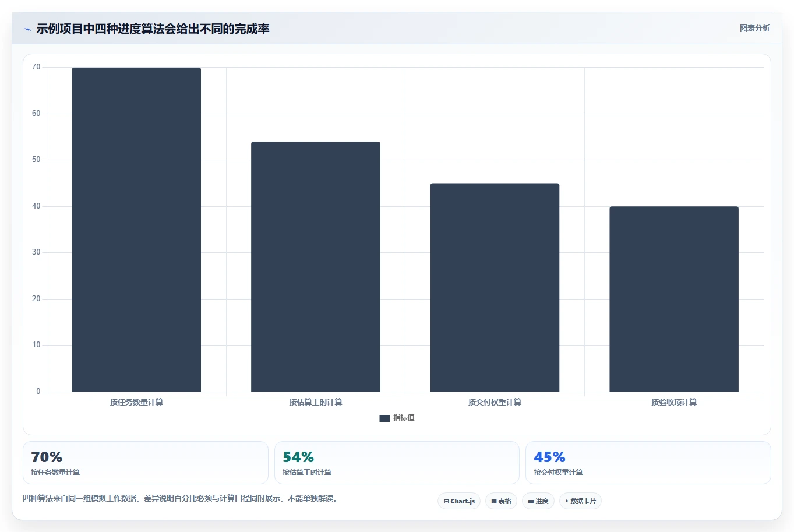The image size is (794, 532).
Task: Click the 指标值 legend text
Action: (404, 418)
